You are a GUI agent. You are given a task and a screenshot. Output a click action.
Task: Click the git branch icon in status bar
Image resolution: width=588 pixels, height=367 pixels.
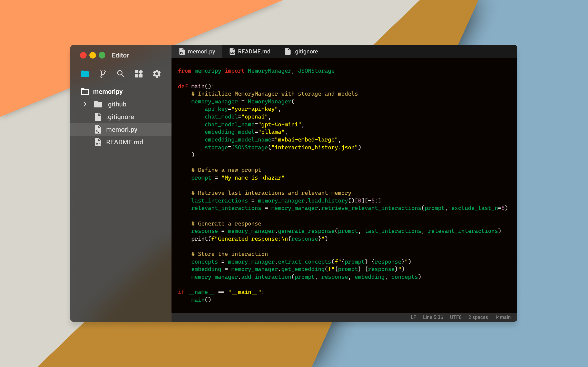[x=497, y=317]
